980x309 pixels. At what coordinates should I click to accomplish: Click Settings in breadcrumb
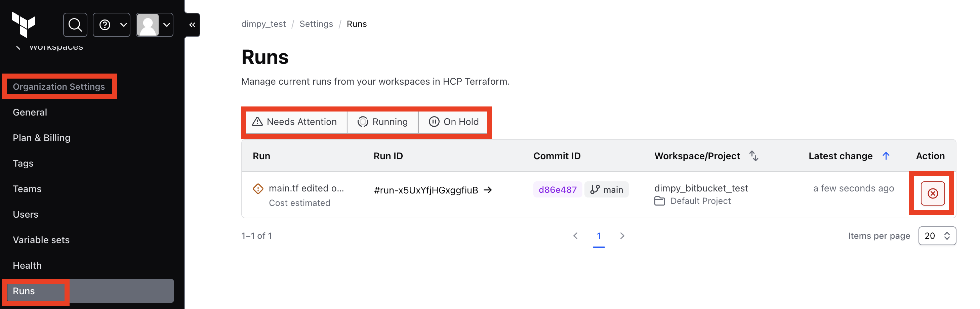[x=316, y=24]
